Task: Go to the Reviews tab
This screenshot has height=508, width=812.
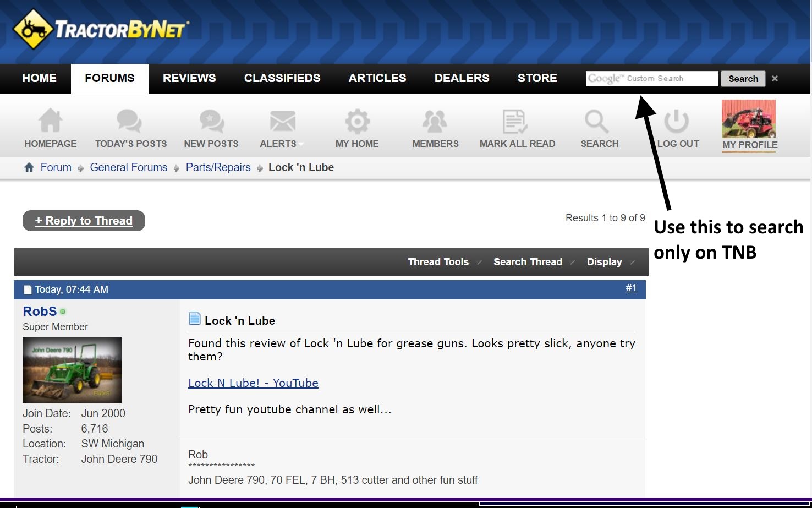Action: pyautogui.click(x=189, y=78)
